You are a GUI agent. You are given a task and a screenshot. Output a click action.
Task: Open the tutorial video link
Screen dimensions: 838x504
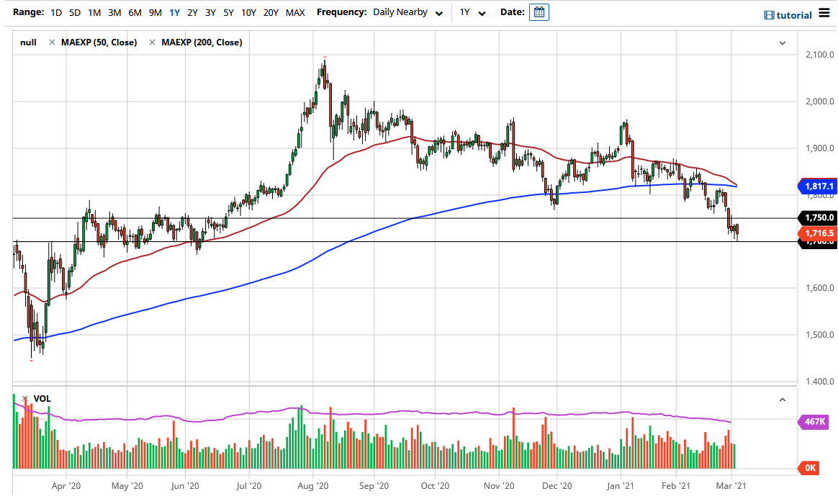pos(788,15)
